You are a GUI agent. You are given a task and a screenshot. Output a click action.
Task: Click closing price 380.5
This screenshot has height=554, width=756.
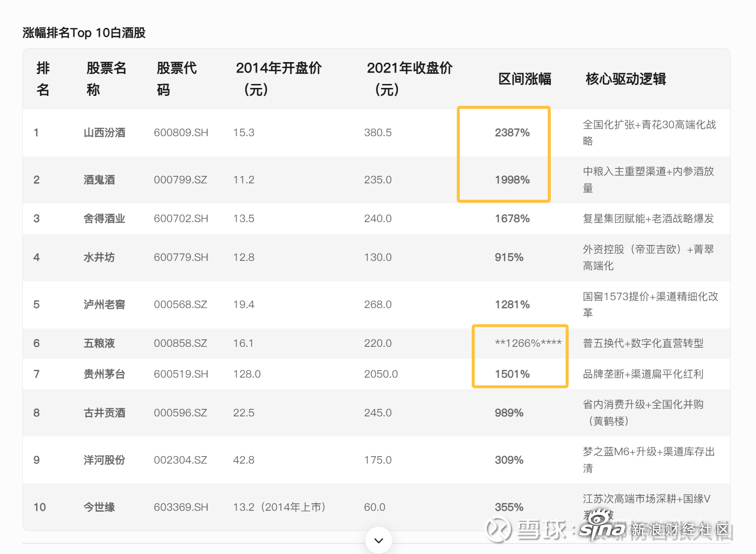click(378, 133)
